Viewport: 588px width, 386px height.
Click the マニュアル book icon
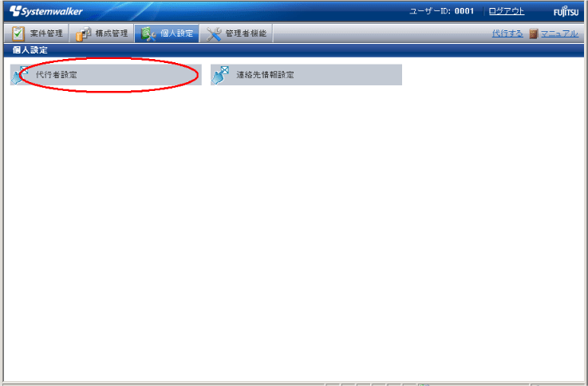point(533,33)
